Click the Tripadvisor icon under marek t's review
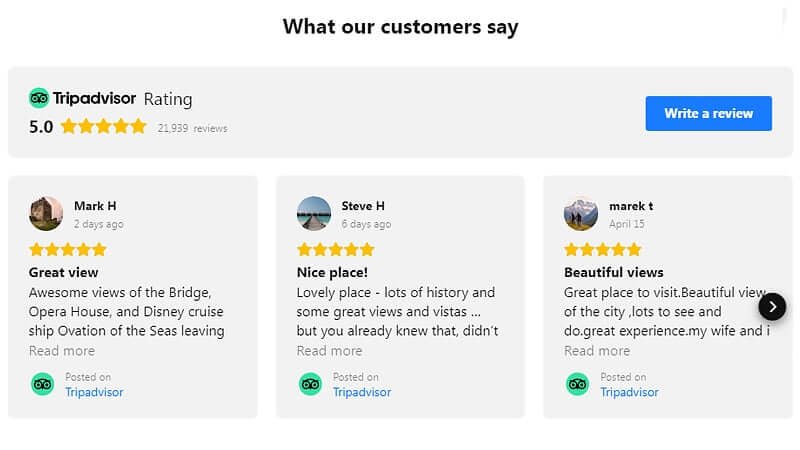The height and width of the screenshot is (450, 800). tap(577, 384)
